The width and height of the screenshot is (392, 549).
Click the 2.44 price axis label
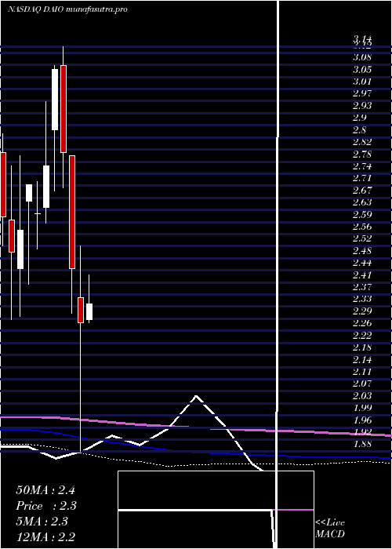362,263
